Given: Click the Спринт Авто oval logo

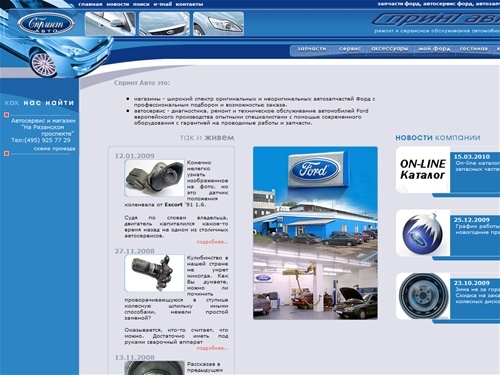Looking at the screenshot, I should [x=46, y=24].
